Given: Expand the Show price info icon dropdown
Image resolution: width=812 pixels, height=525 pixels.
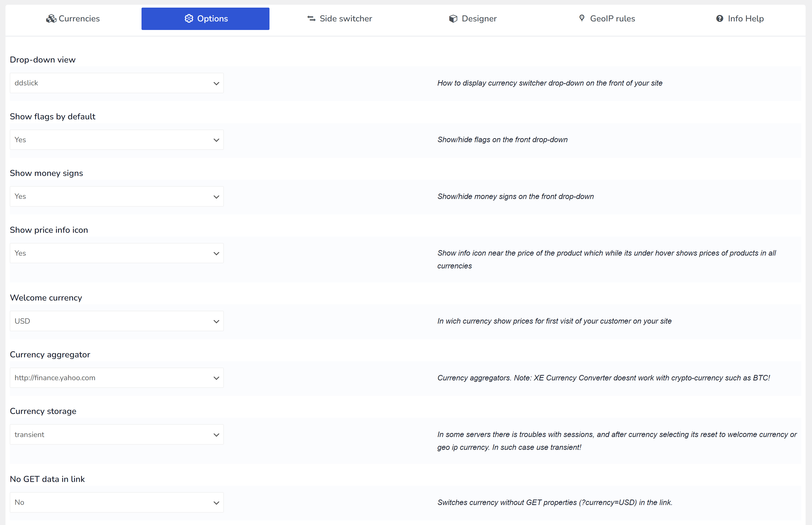Looking at the screenshot, I should [117, 253].
